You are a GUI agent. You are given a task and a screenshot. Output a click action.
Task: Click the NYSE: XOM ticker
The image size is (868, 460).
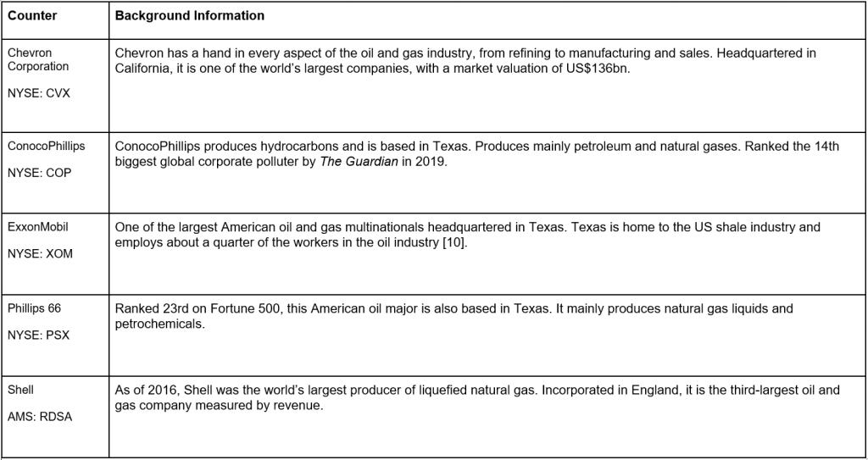coord(40,253)
